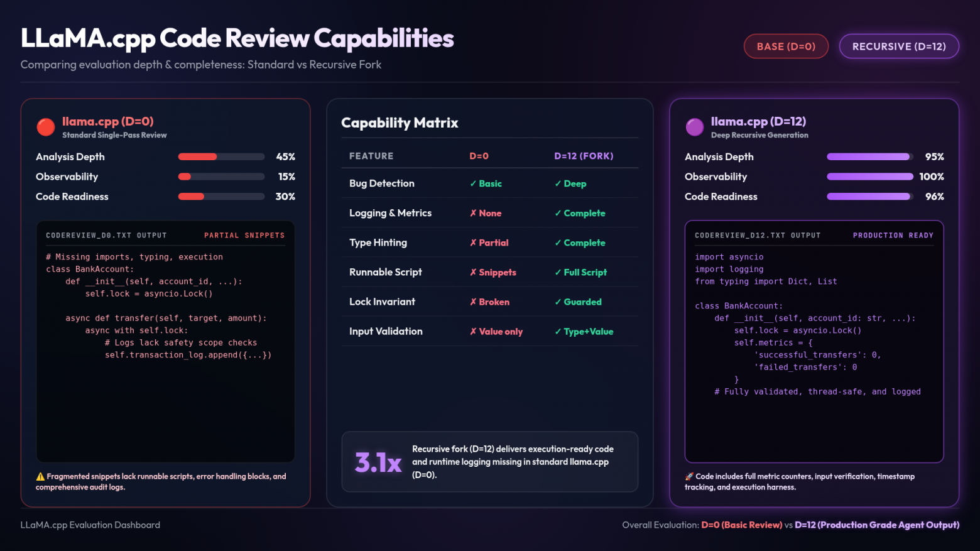
Task: Click the Analysis Depth 95% progress bar
Action: pos(870,156)
